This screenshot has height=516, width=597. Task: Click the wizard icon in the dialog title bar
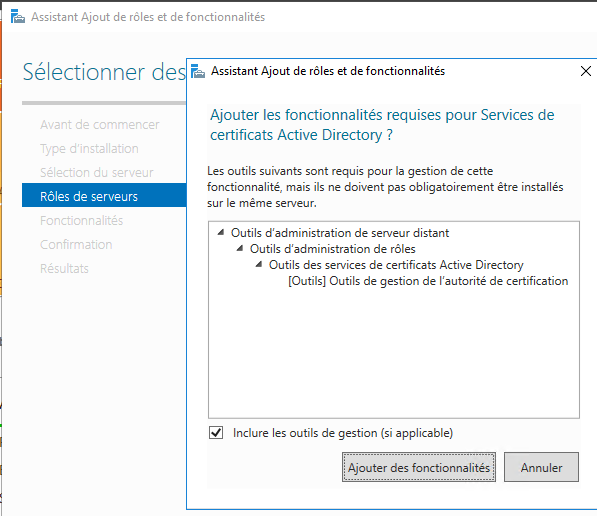pyautogui.click(x=198, y=71)
